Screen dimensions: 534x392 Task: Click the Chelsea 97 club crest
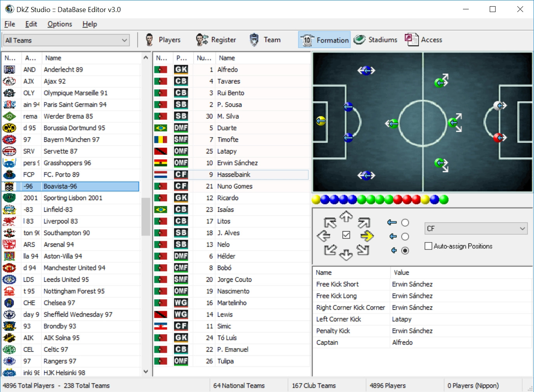tap(9, 303)
